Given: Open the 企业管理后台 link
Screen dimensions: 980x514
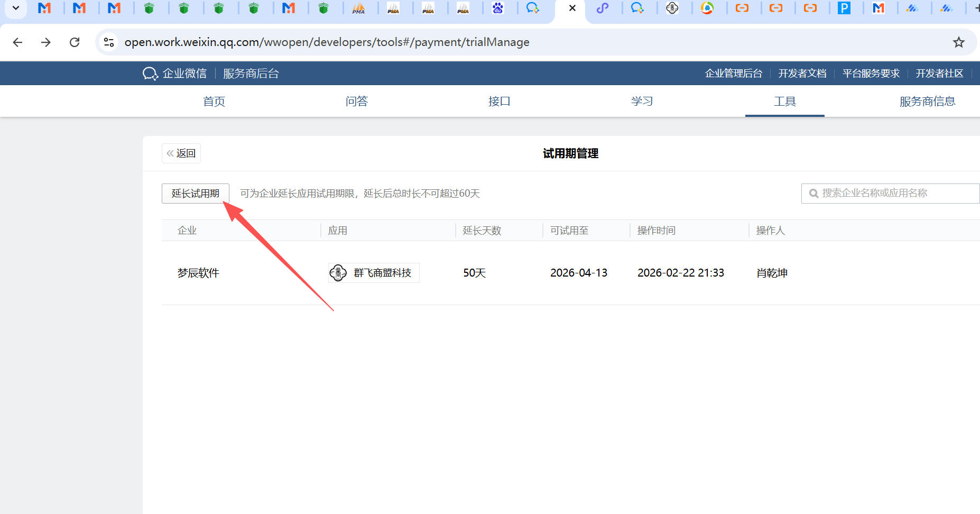Looking at the screenshot, I should (733, 74).
